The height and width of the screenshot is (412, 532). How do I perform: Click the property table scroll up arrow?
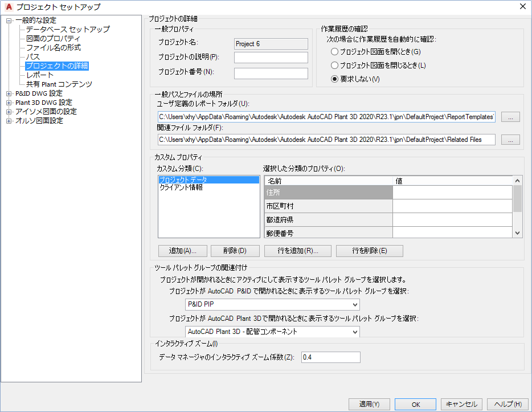(517, 181)
